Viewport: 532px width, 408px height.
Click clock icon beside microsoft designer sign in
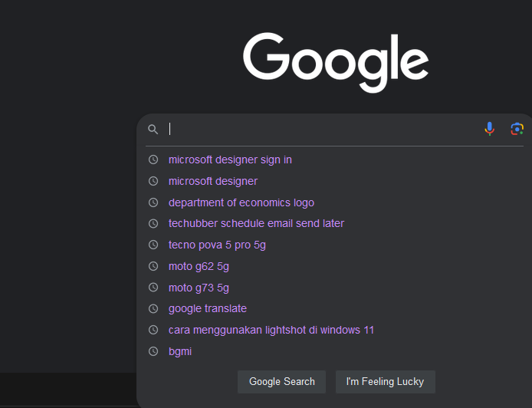tap(153, 160)
